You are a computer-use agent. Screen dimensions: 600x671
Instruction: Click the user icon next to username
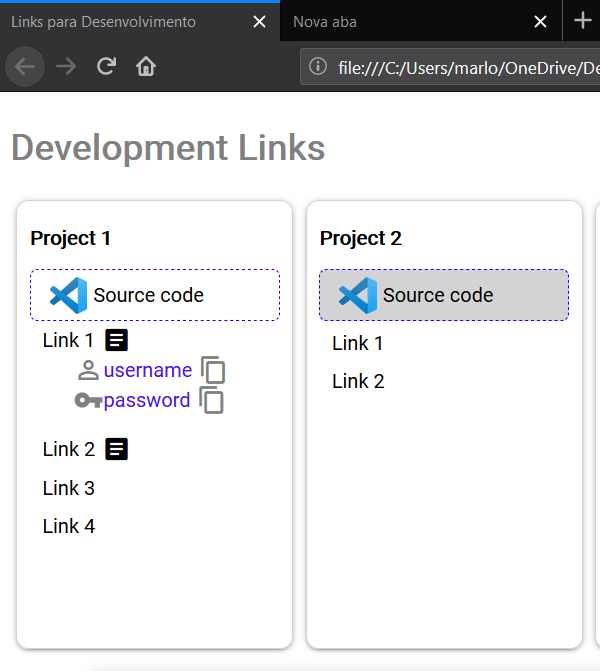(x=89, y=371)
